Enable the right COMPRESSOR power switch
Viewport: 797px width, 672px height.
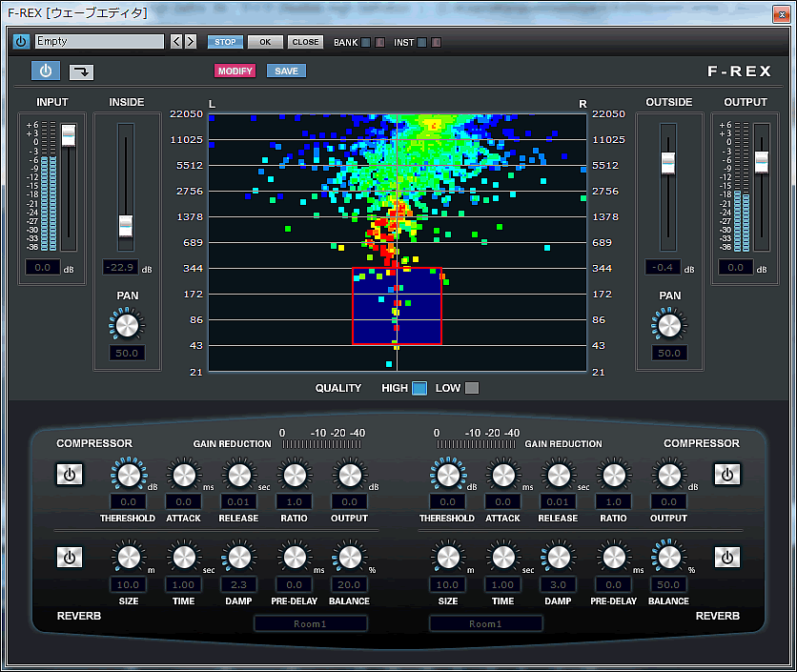tap(727, 474)
